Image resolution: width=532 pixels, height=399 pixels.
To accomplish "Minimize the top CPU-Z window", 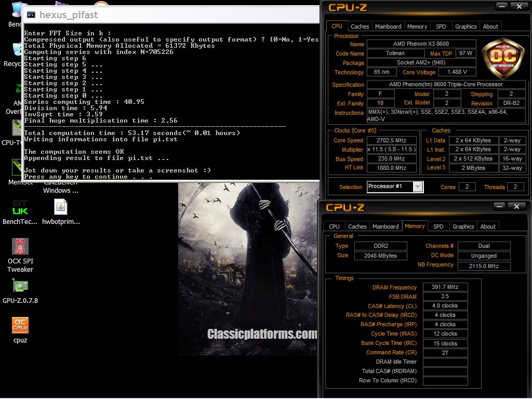I will tap(501, 6).
